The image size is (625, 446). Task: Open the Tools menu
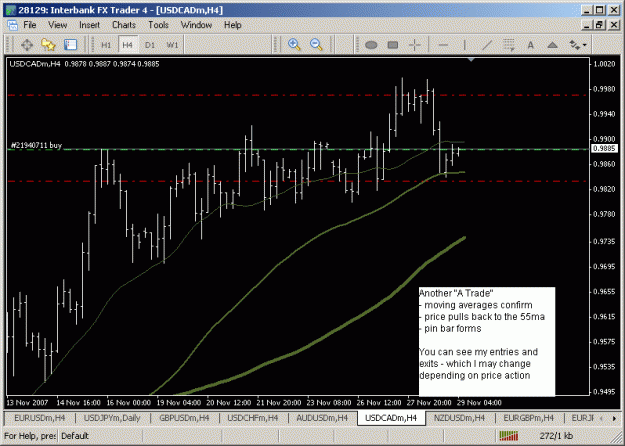tap(159, 25)
